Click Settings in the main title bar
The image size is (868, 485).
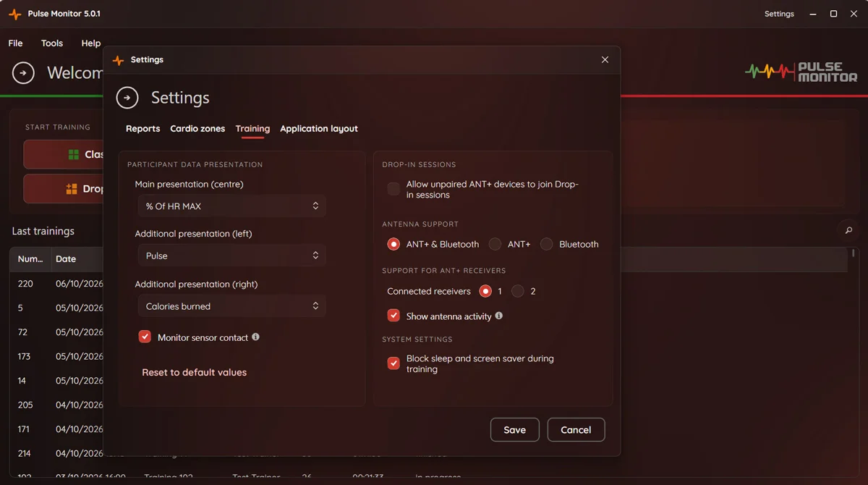[779, 14]
